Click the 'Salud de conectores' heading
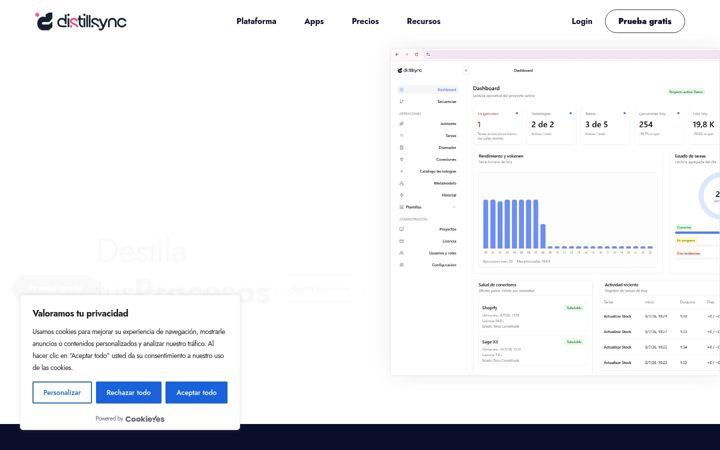Image resolution: width=720 pixels, height=450 pixels. point(497,285)
